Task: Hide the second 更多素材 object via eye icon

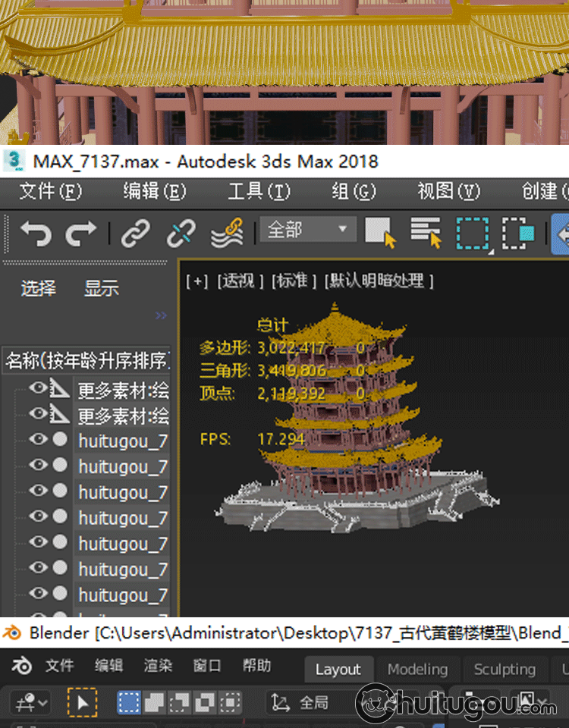Action: (x=38, y=413)
